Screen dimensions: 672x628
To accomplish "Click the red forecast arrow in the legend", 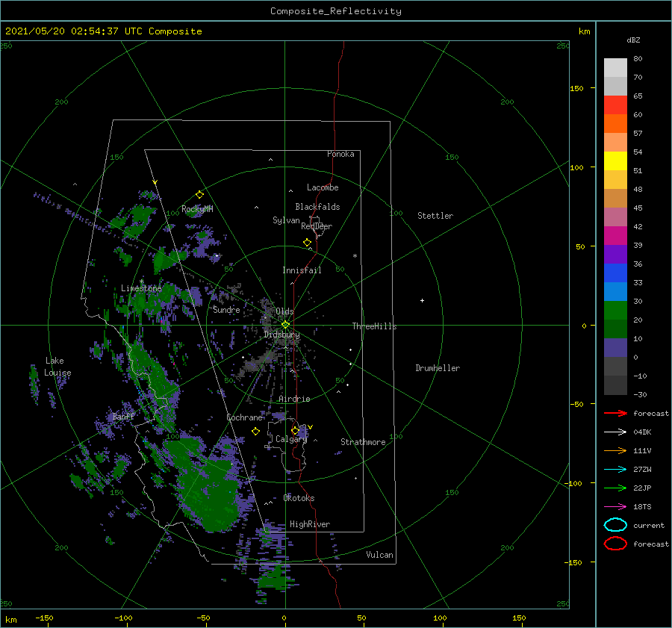I will click(x=615, y=413).
